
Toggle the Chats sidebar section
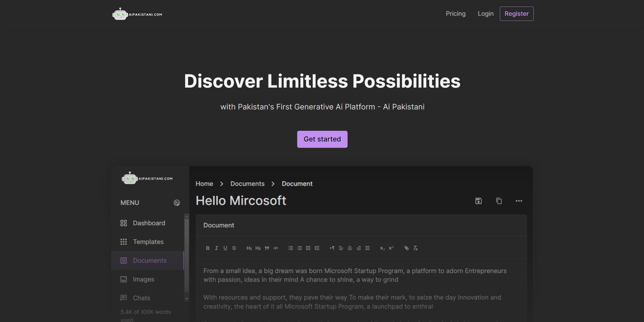[x=186, y=298]
